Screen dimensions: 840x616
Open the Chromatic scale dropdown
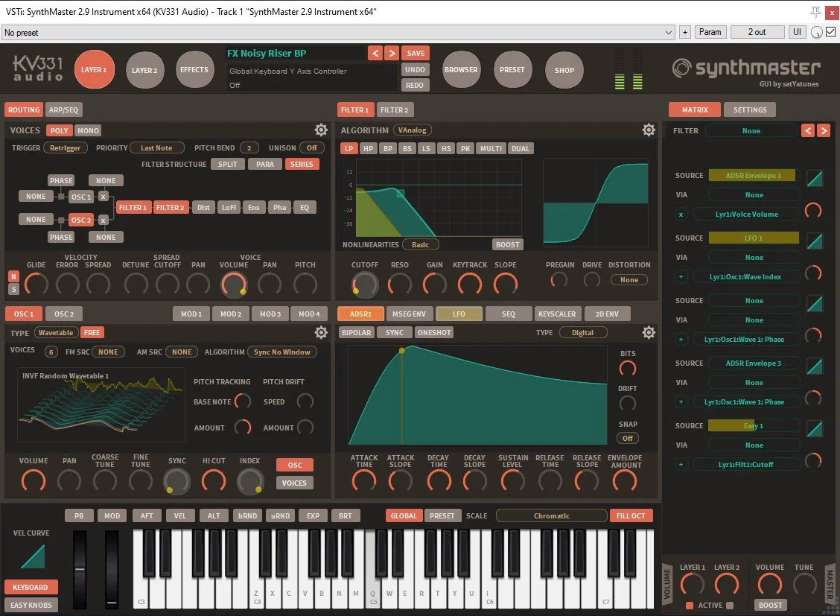tap(551, 515)
